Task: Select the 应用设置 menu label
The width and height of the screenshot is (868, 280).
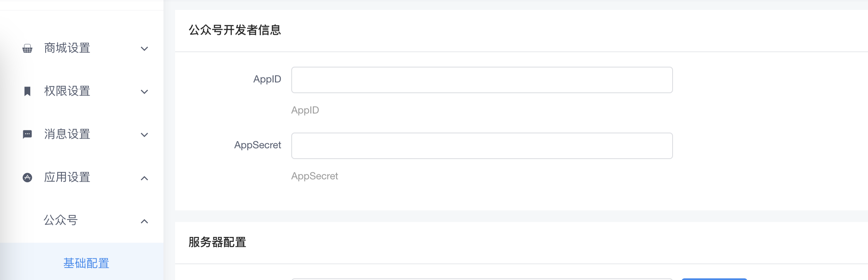Action: 67,177
